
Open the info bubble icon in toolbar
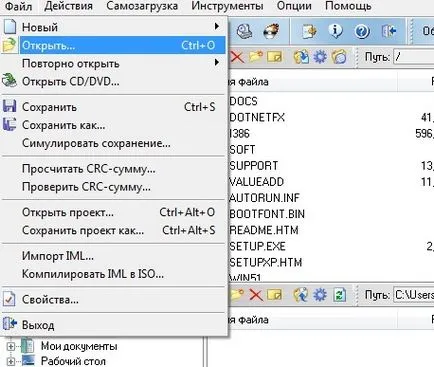tap(336, 31)
